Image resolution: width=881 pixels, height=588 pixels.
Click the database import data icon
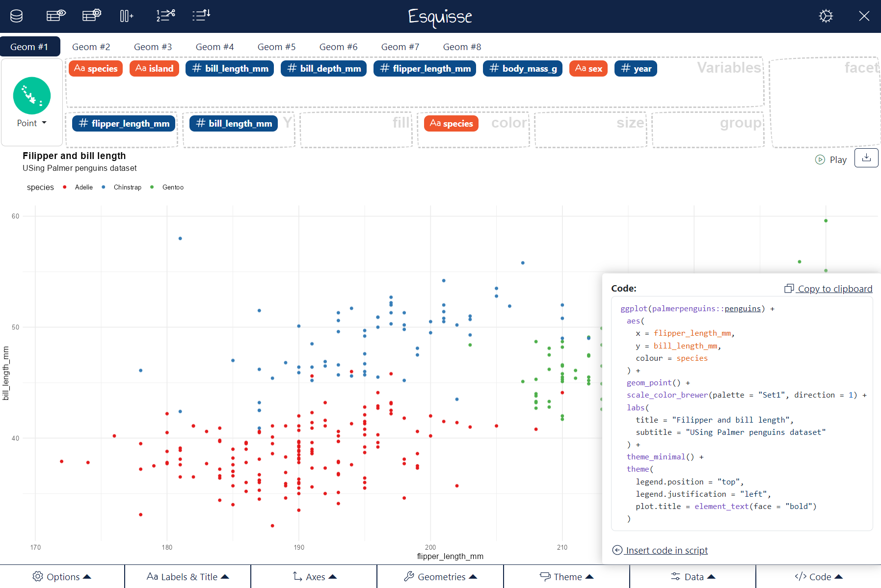(x=17, y=16)
